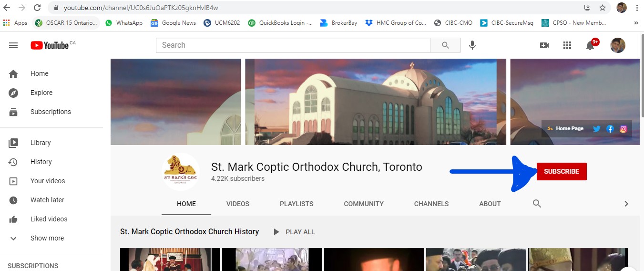Open Watch later in sidebar
The width and height of the screenshot is (644, 271).
[x=51, y=200]
